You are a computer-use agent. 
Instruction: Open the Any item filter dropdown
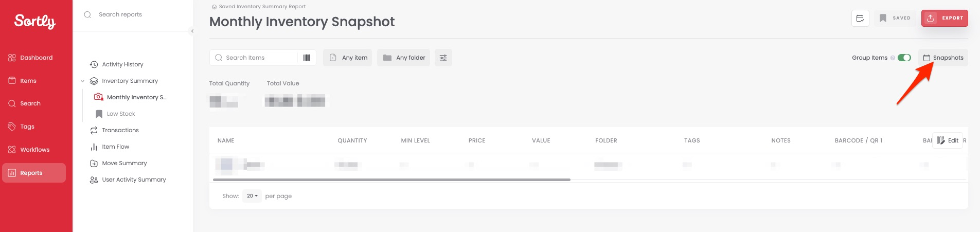point(349,58)
